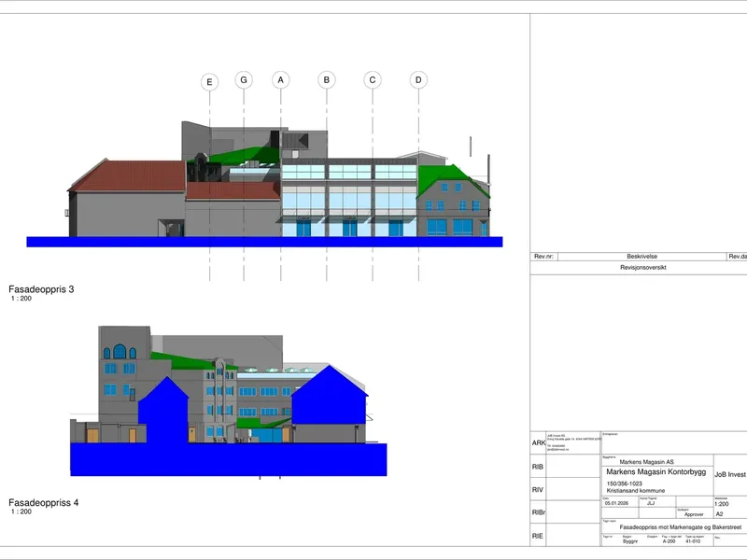Click the 'A2' sheet size
Screen dimensions: 747x560
[719, 514]
